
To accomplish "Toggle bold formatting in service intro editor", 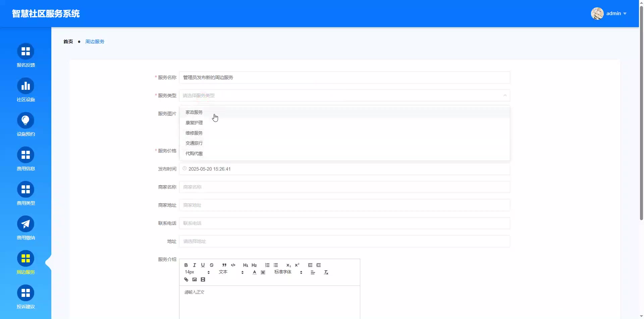I will point(186,265).
